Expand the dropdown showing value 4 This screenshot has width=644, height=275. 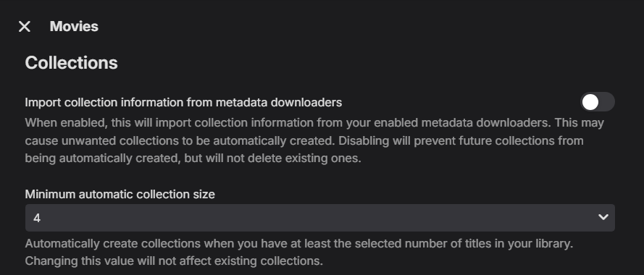pyautogui.click(x=320, y=218)
